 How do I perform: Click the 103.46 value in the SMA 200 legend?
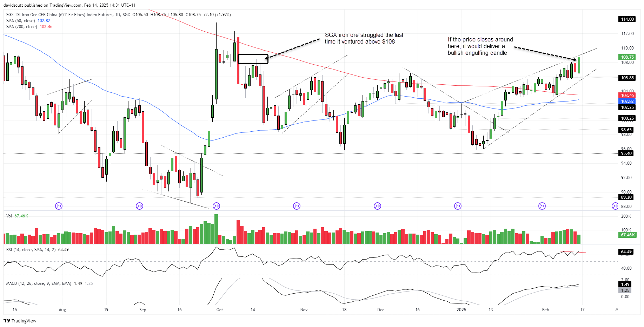46,27
